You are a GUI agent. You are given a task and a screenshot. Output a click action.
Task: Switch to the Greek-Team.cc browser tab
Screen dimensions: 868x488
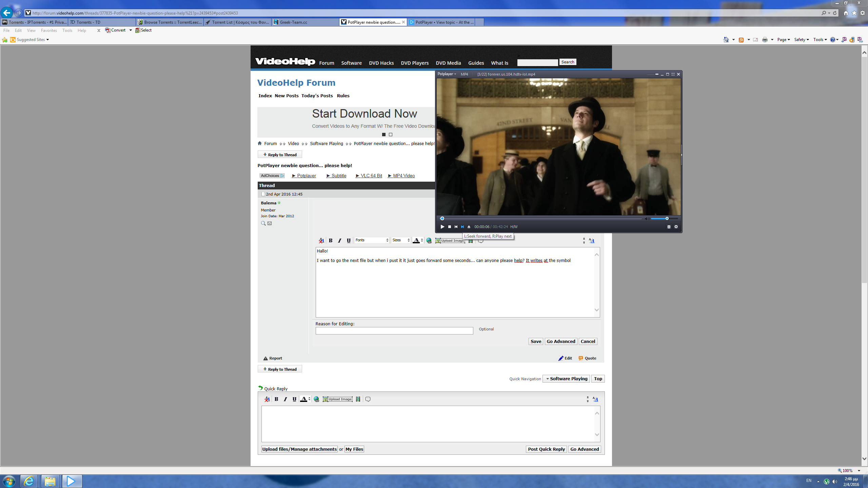pos(305,22)
